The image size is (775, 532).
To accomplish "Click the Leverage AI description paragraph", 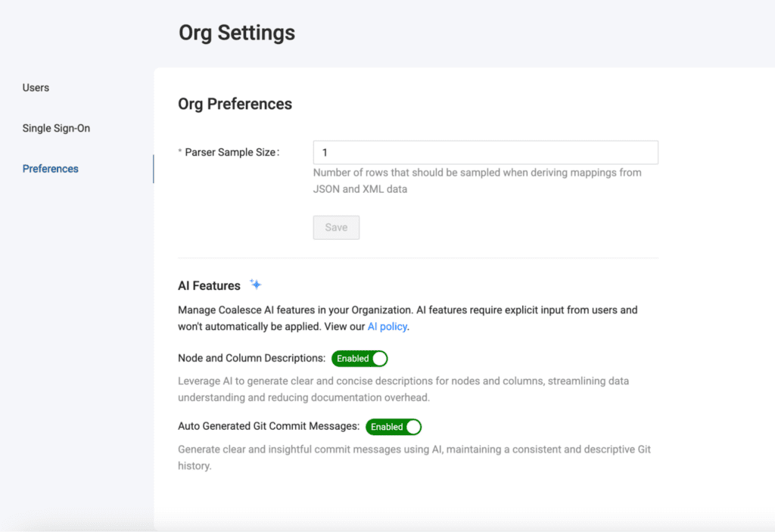I will coord(403,389).
